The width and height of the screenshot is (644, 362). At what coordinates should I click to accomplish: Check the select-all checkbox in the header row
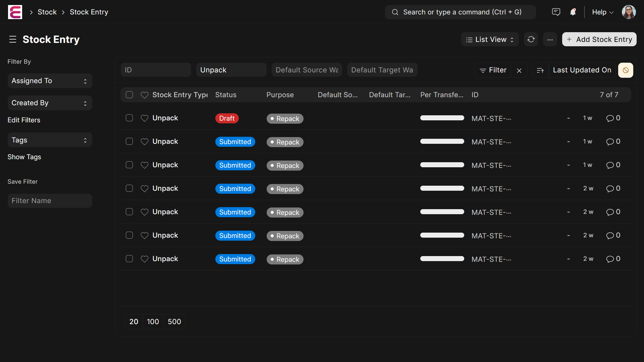coord(129,95)
